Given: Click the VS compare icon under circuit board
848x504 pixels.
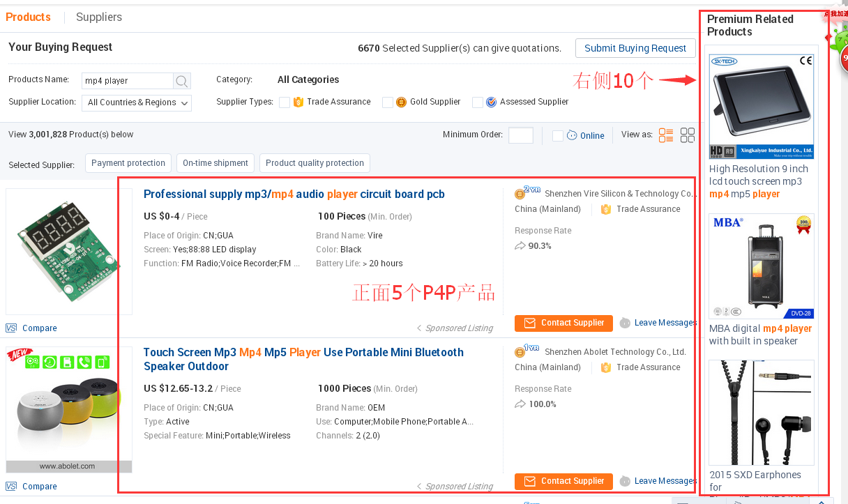Looking at the screenshot, I should coord(11,328).
